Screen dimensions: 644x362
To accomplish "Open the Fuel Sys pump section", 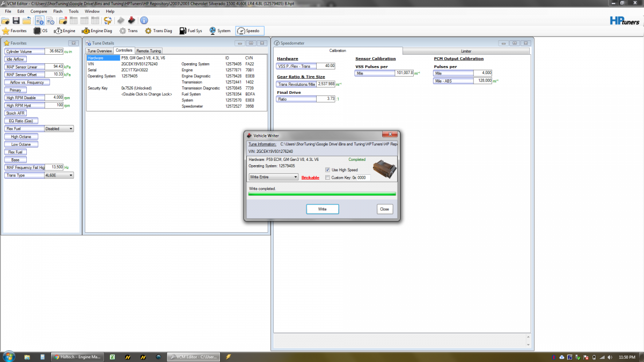I will click(191, 31).
